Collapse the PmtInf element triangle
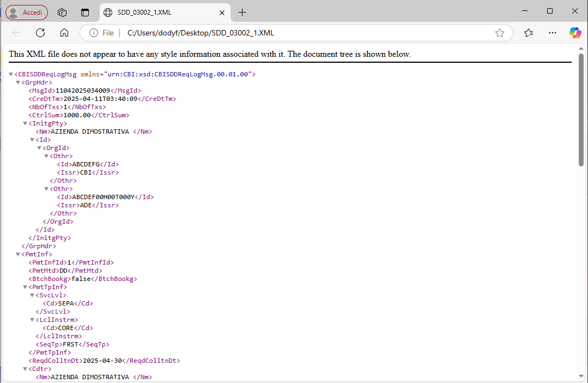 click(x=18, y=254)
